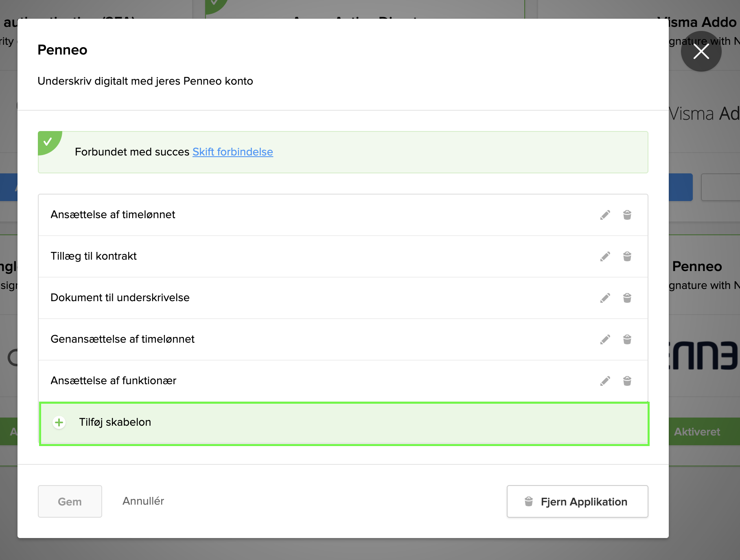Screen dimensions: 740x560
Task: Edit the Tillæg til kontrakt template
Action: pyautogui.click(x=605, y=256)
